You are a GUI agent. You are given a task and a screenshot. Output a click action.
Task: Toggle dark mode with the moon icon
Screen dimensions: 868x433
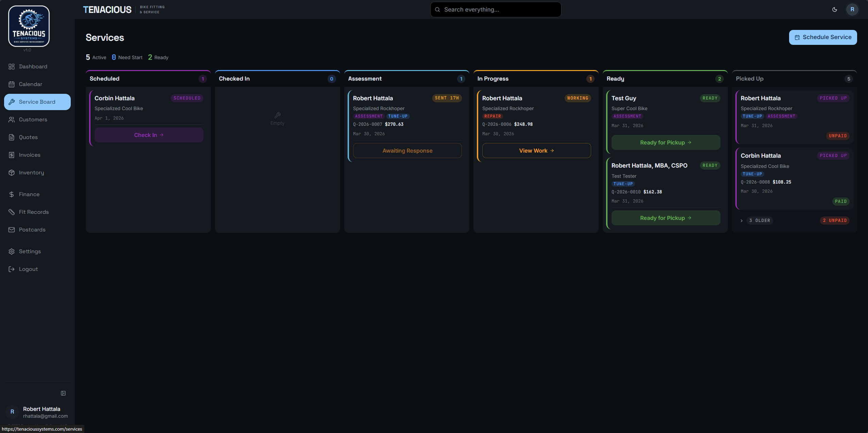(835, 9)
